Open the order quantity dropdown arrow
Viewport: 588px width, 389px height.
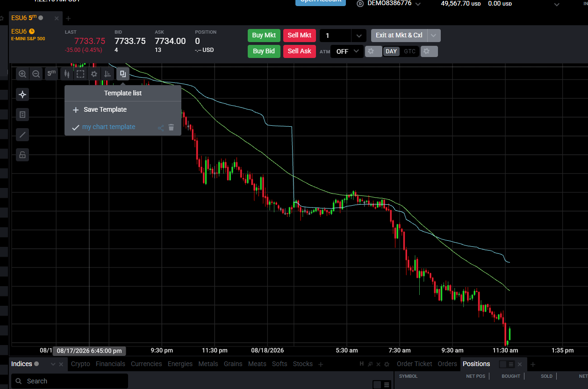tap(359, 36)
